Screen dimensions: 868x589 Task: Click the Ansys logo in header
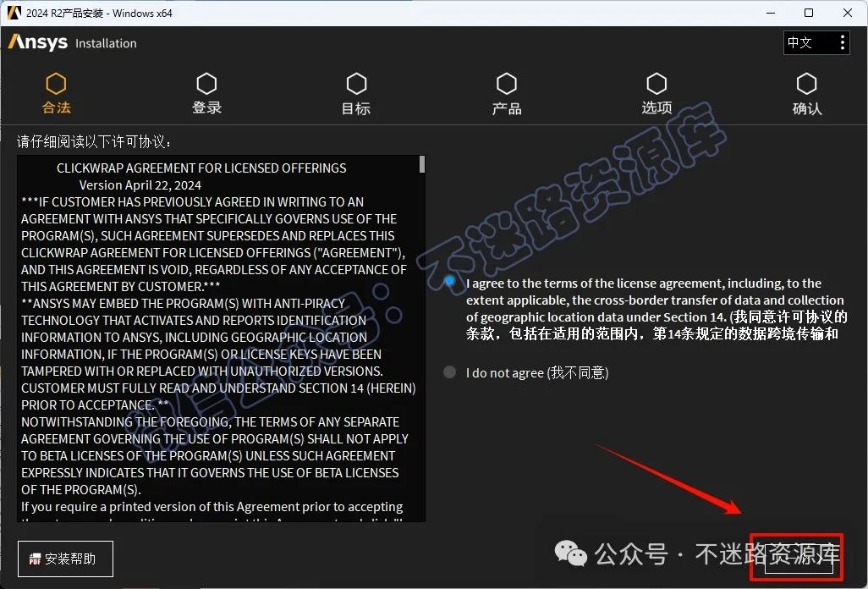point(37,42)
